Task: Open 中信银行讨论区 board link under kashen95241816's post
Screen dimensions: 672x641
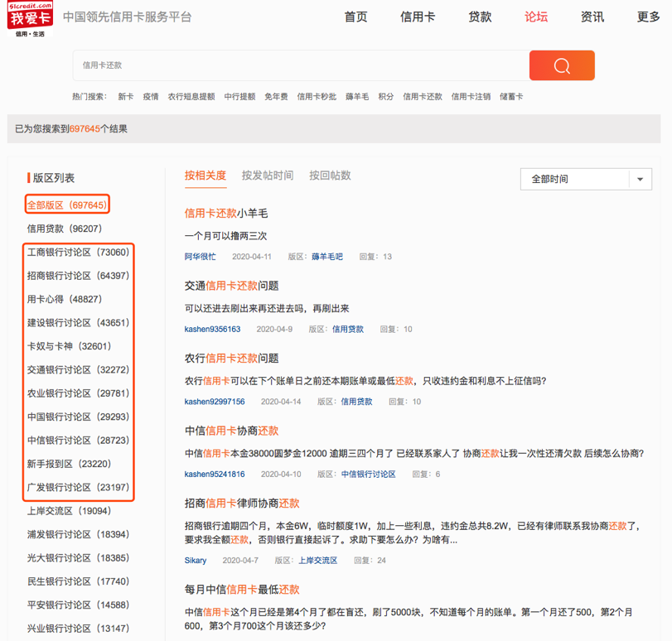Action: 369,475
